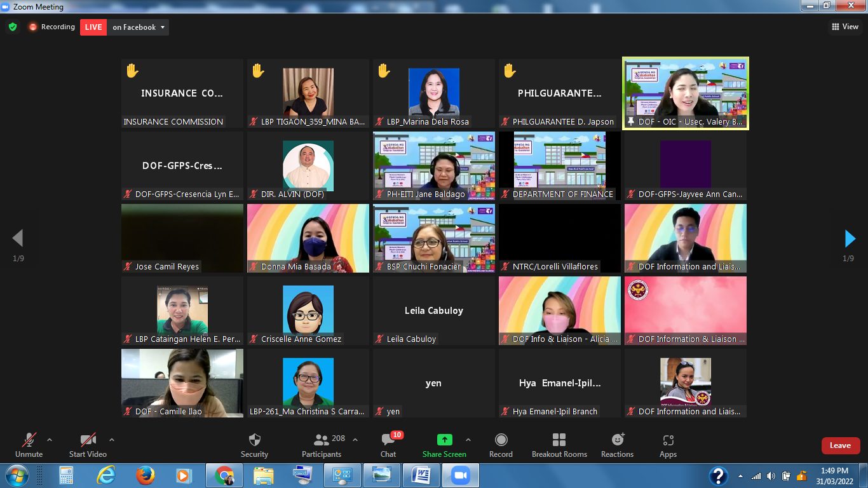Click the red LIVE badge
868x488 pixels.
(x=93, y=27)
